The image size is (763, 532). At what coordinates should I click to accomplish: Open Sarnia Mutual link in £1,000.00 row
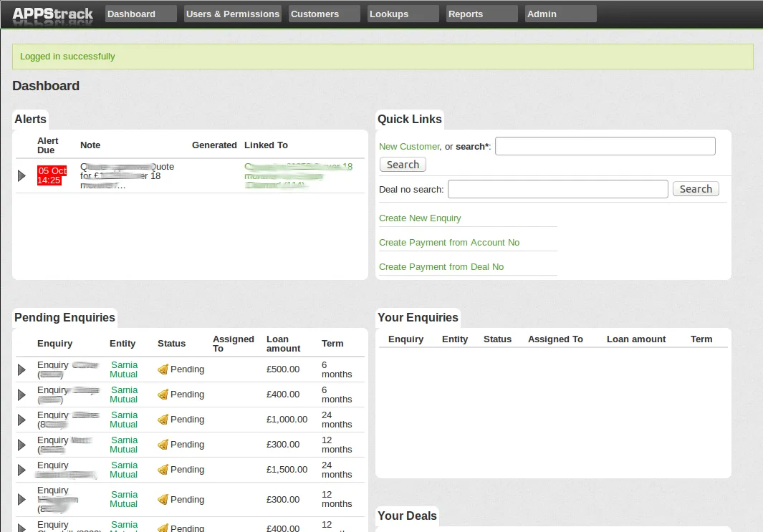click(124, 420)
